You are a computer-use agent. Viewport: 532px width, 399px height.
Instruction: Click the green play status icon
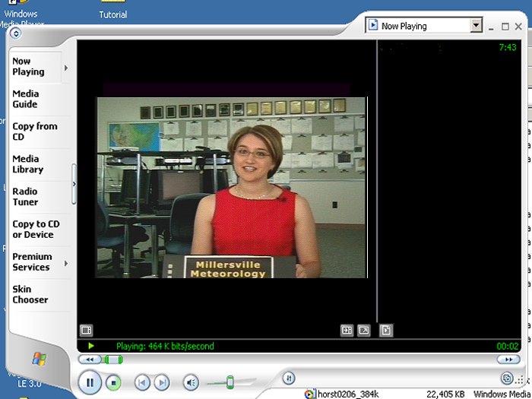[91, 346]
